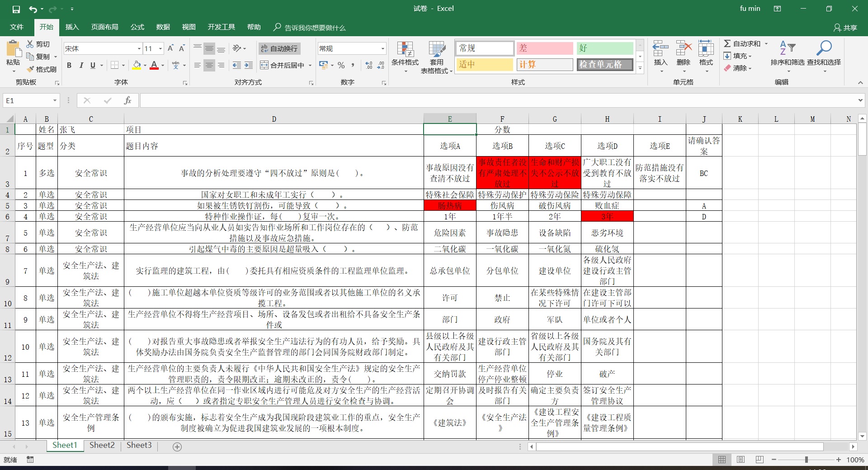
Task: Click comma style icon
Action: click(353, 66)
